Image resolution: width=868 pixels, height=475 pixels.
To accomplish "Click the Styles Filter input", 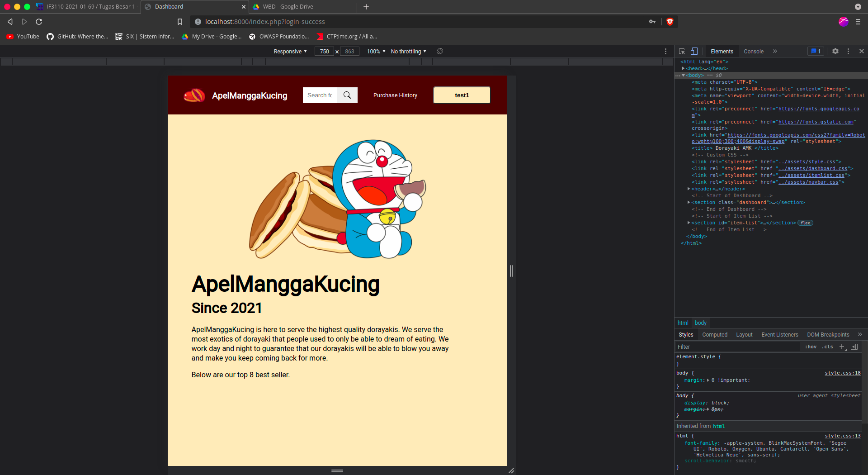I will [738, 347].
